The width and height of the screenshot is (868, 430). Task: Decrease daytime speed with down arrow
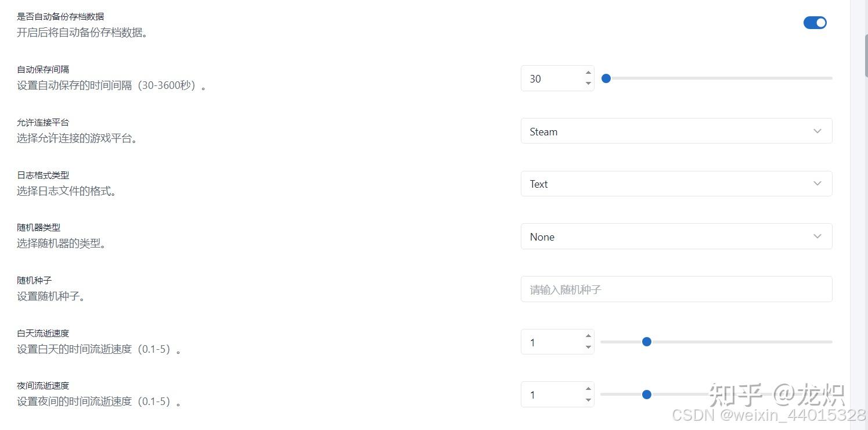click(x=588, y=347)
